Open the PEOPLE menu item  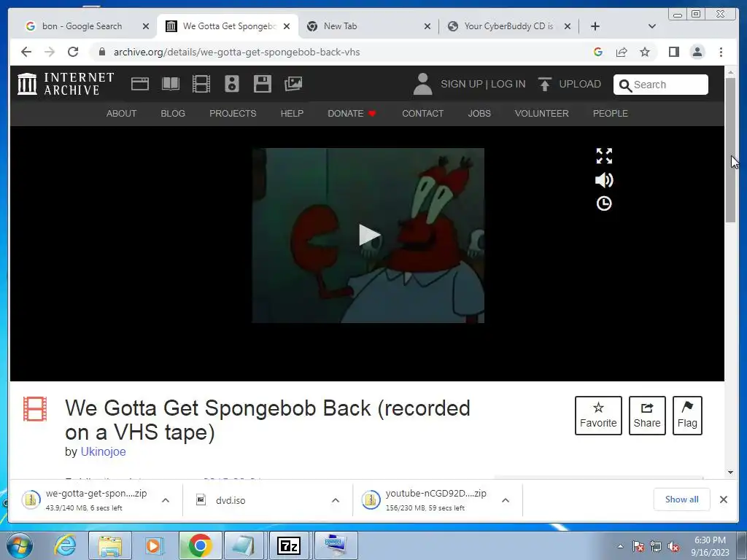(x=611, y=113)
